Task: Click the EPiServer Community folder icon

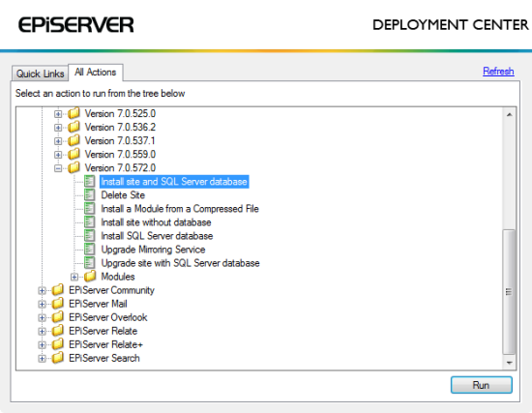Action: [x=58, y=289]
